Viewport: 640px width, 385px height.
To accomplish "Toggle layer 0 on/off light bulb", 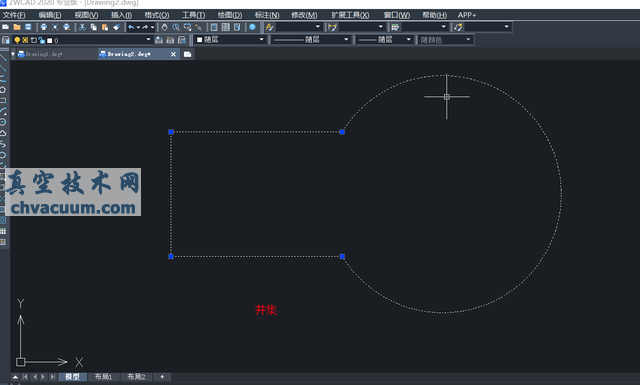I will pos(17,40).
